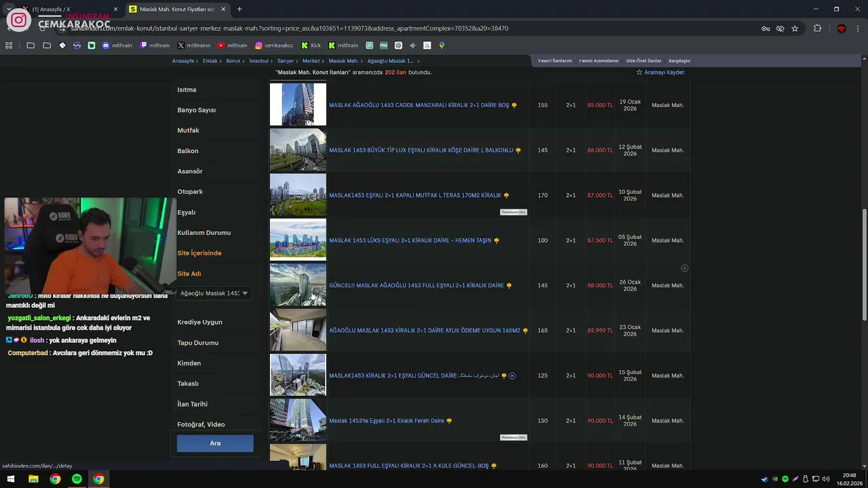Screen dimensions: 868x488
Task: Open the Kapalı Mutfak L Teras 170M2 listing
Action: click(415, 195)
